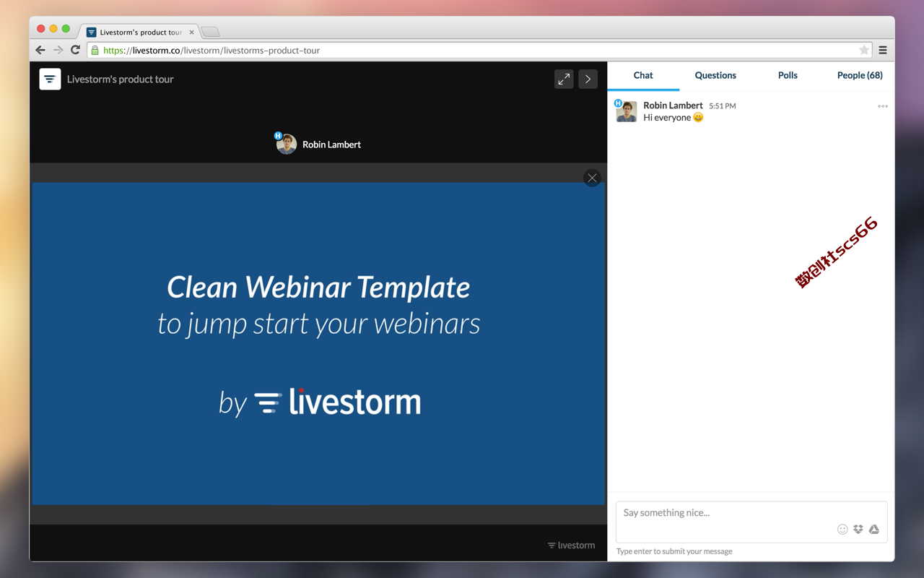Screen dimensions: 924x578
Task: Attach a file from Dropbox
Action: pyautogui.click(x=858, y=529)
